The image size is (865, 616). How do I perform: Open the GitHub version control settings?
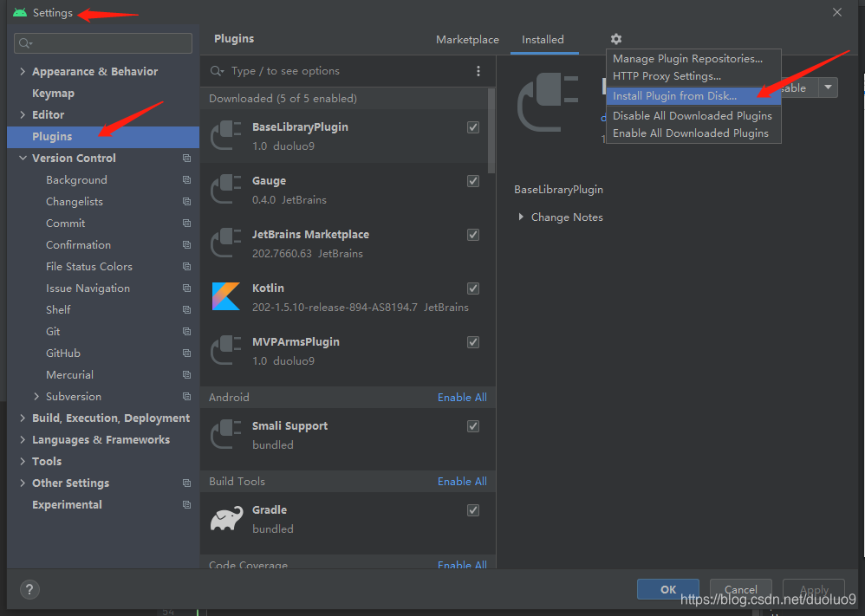click(x=63, y=353)
